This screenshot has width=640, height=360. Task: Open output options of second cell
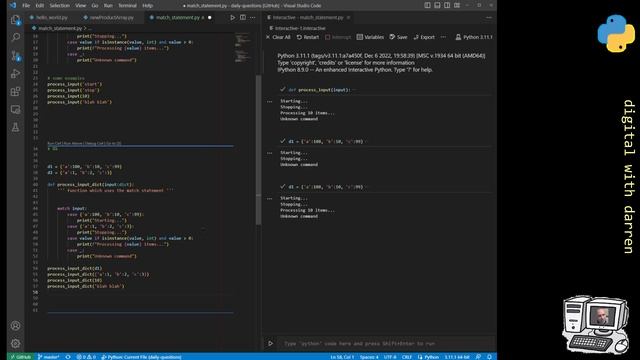[269, 153]
